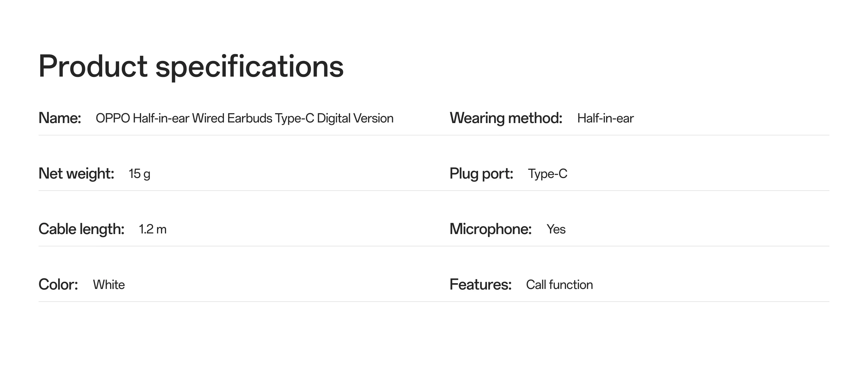
Task: Select the "15 g" weight value
Action: (139, 174)
